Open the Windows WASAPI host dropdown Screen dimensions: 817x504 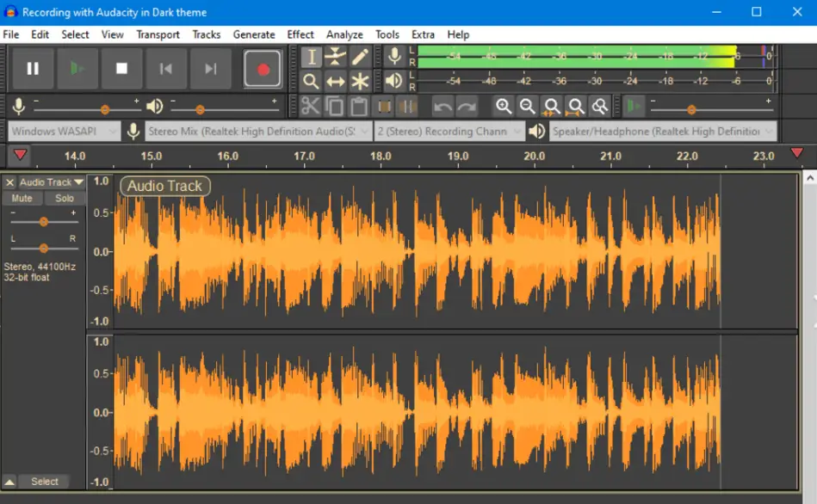click(x=64, y=132)
